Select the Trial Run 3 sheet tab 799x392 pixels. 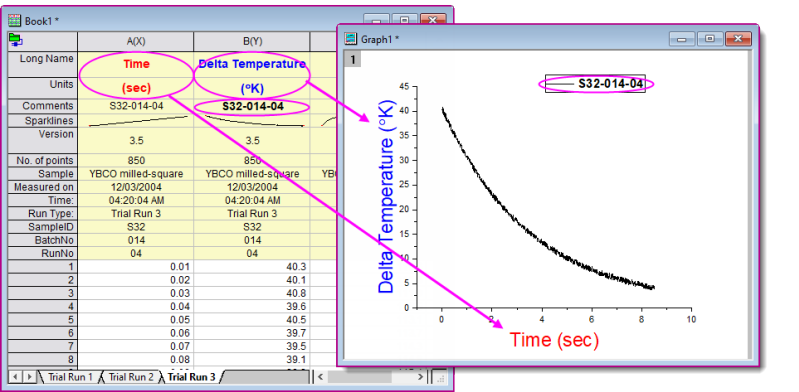[191, 377]
